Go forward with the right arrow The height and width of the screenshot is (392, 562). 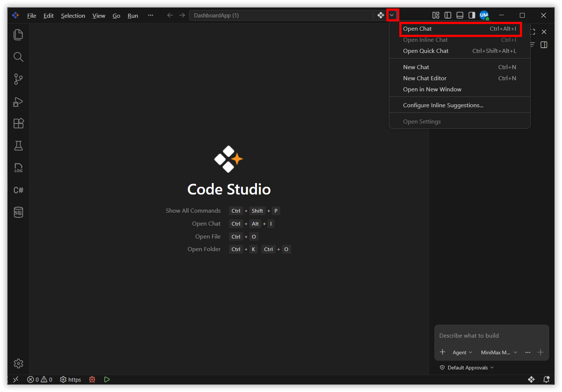pos(182,15)
